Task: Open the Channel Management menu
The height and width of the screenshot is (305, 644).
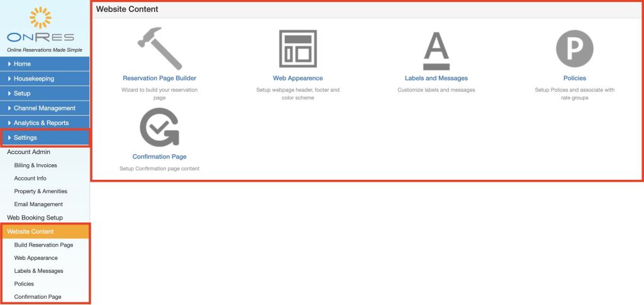Action: 45,108
